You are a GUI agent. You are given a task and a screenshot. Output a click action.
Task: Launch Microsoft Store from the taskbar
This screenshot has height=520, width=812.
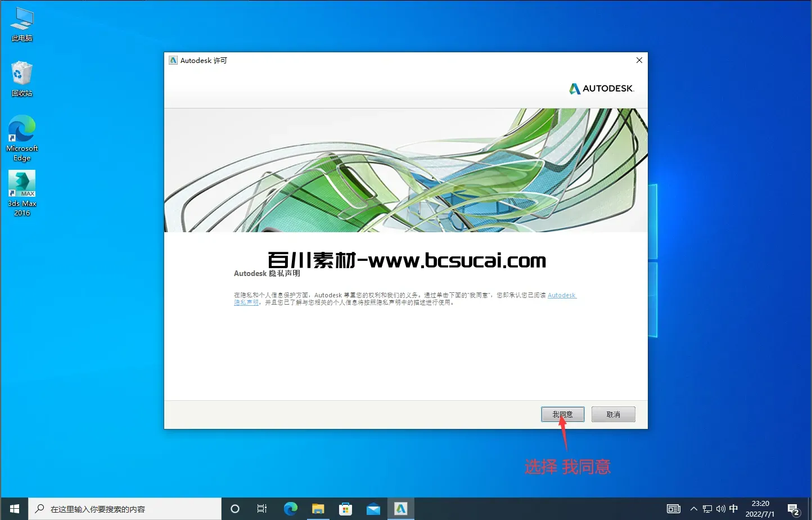pyautogui.click(x=346, y=509)
